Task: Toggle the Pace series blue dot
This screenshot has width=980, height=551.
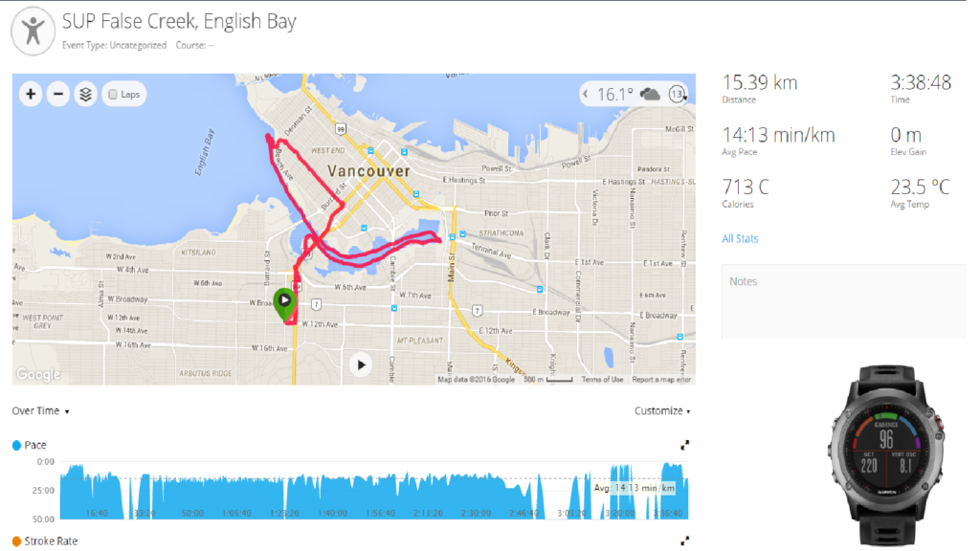Action: tap(16, 445)
